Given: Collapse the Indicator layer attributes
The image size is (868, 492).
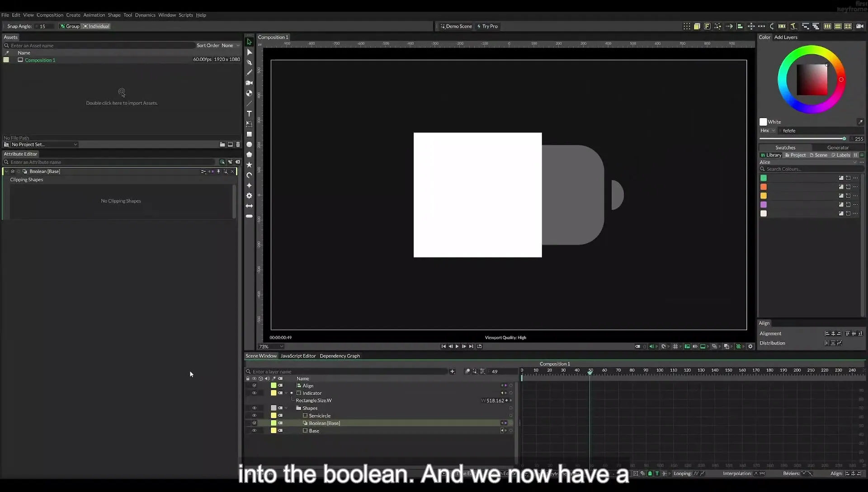Looking at the screenshot, I should pyautogui.click(x=286, y=393).
